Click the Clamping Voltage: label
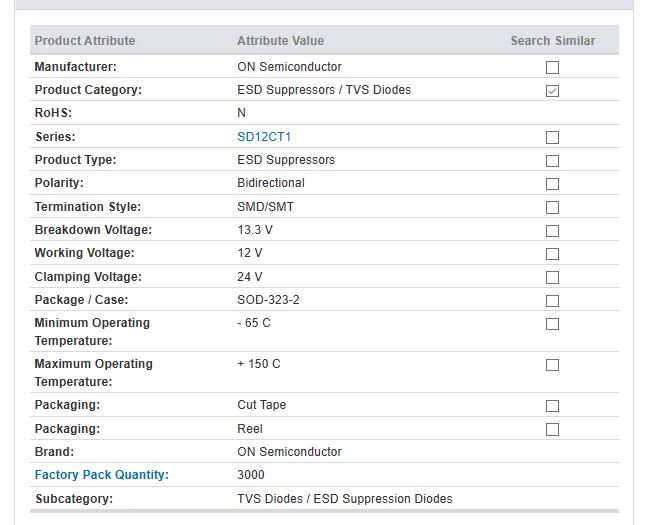The width and height of the screenshot is (661, 525). [x=88, y=277]
